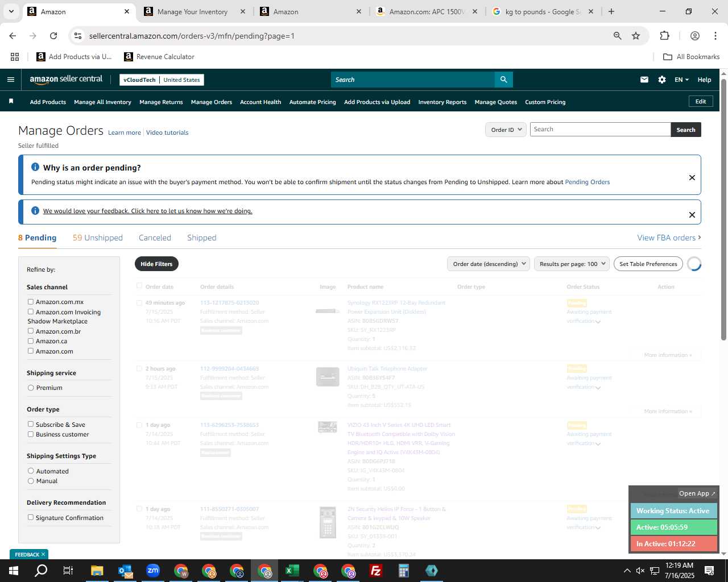Open the Pending Orders help link
The width and height of the screenshot is (728, 582).
coord(587,182)
